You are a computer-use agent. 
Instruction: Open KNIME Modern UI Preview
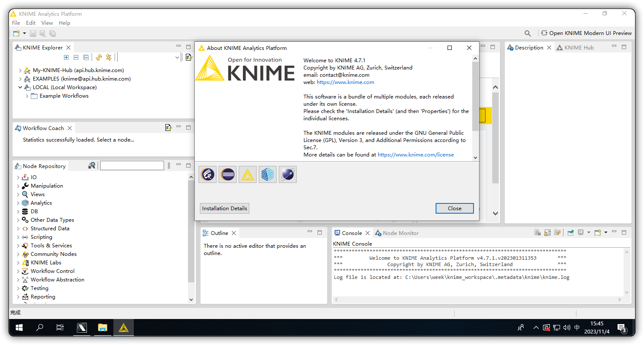[586, 33]
